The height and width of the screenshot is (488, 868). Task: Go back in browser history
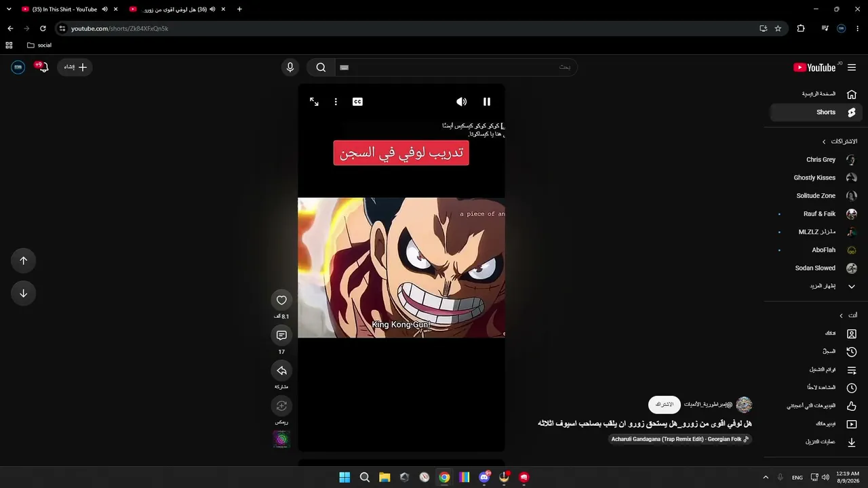(10, 28)
